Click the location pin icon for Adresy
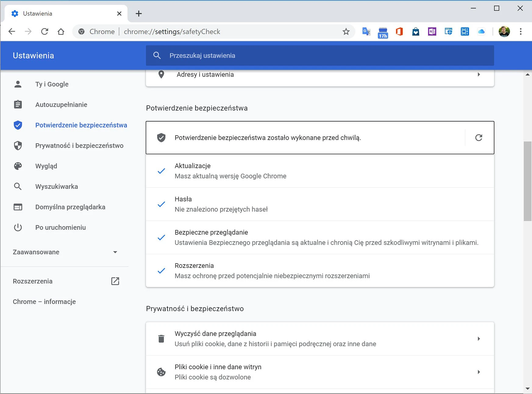This screenshot has height=394, width=532. pos(161,74)
